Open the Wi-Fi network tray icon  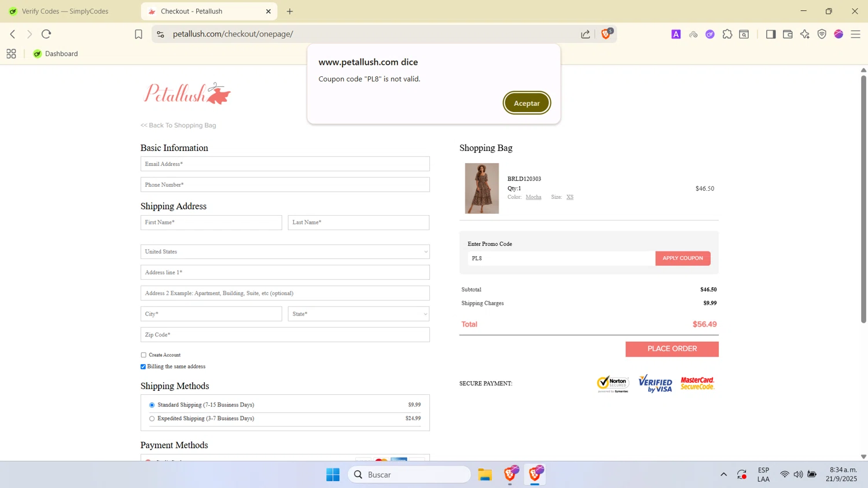pos(785,475)
